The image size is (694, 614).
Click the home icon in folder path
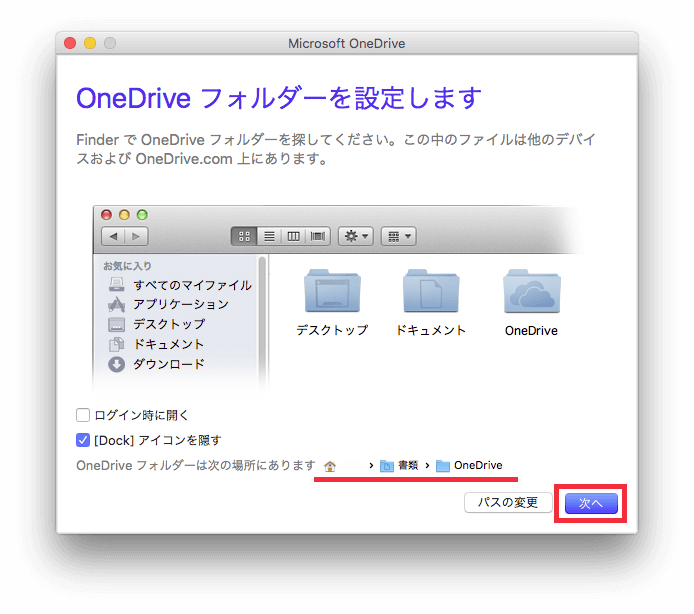(330, 466)
